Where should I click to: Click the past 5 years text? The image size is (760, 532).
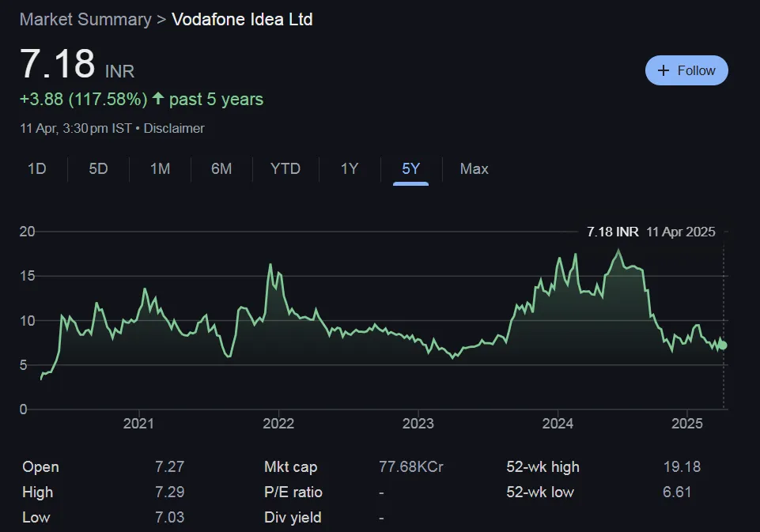[x=216, y=100]
